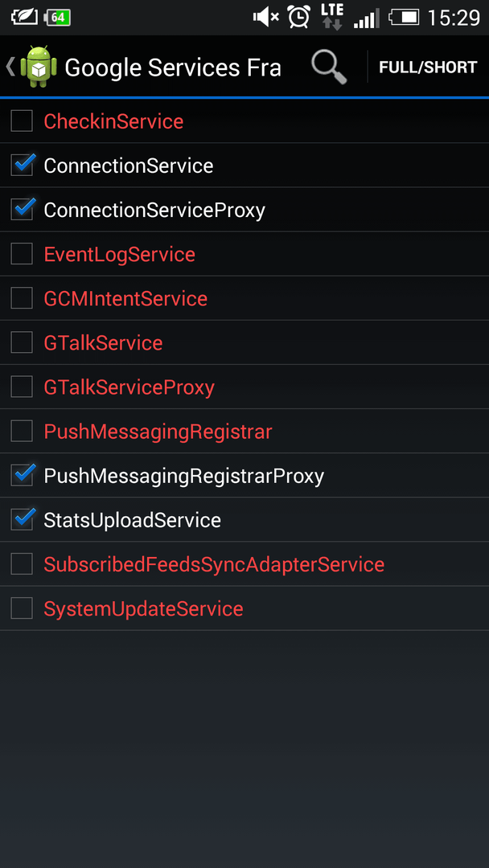Go back using the left chevron arrow
489x868 pixels.
click(10, 67)
